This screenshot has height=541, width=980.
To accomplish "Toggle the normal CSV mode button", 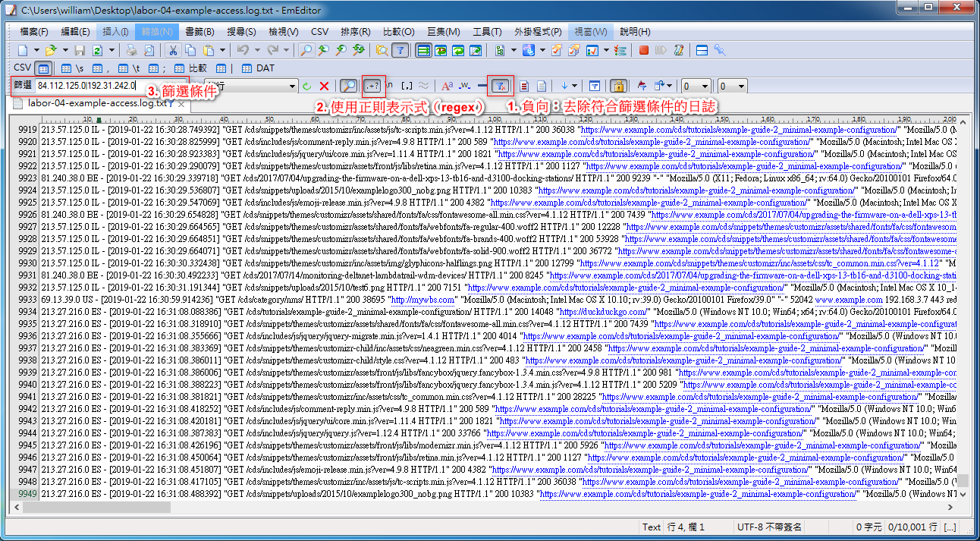I will [x=43, y=69].
